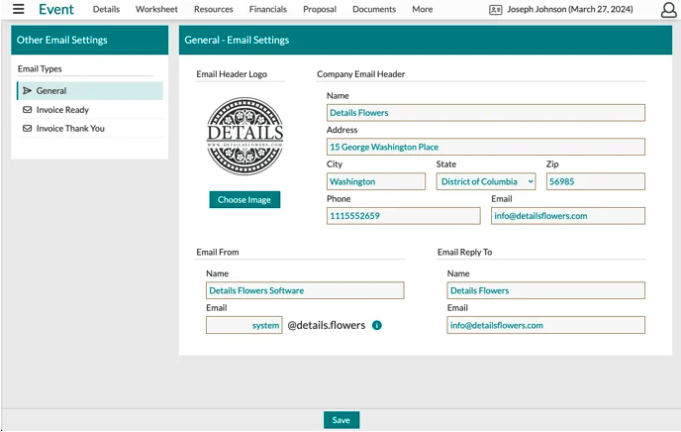The width and height of the screenshot is (681, 432).
Task: Click the Event title link
Action: pos(56,9)
